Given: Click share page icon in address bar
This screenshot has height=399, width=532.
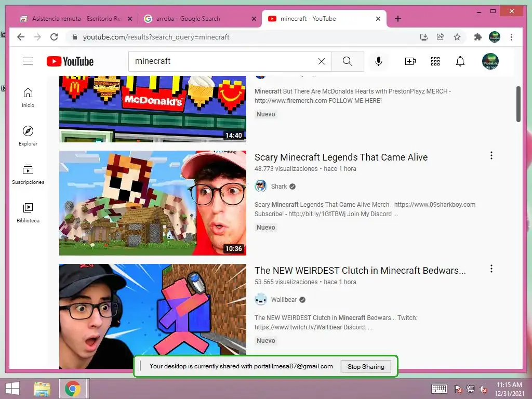Looking at the screenshot, I should click(441, 37).
